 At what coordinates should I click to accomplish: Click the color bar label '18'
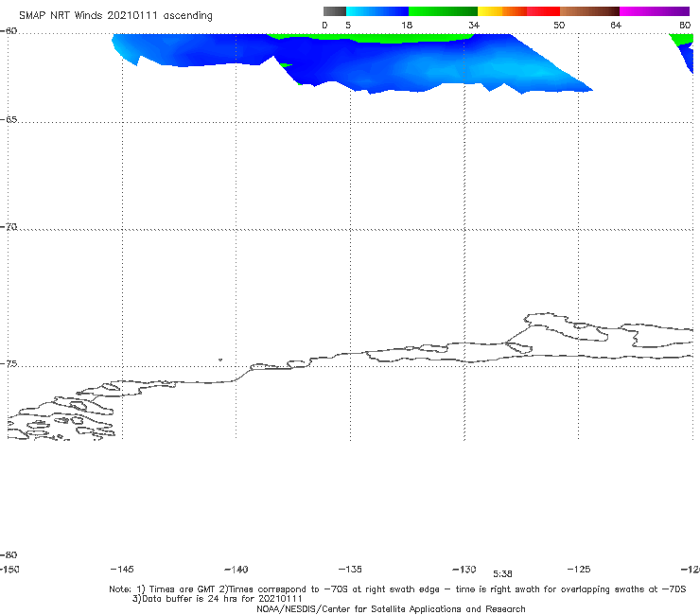pos(407,25)
